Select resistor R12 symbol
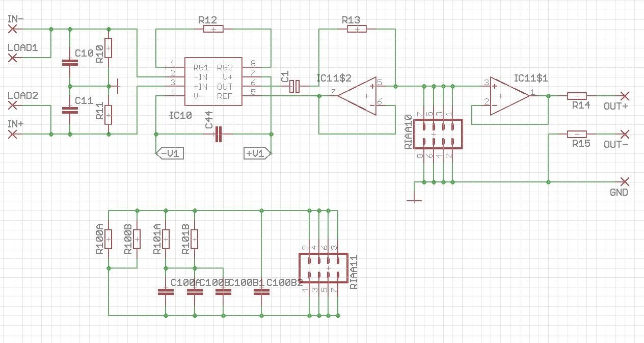The width and height of the screenshot is (644, 343). click(213, 29)
